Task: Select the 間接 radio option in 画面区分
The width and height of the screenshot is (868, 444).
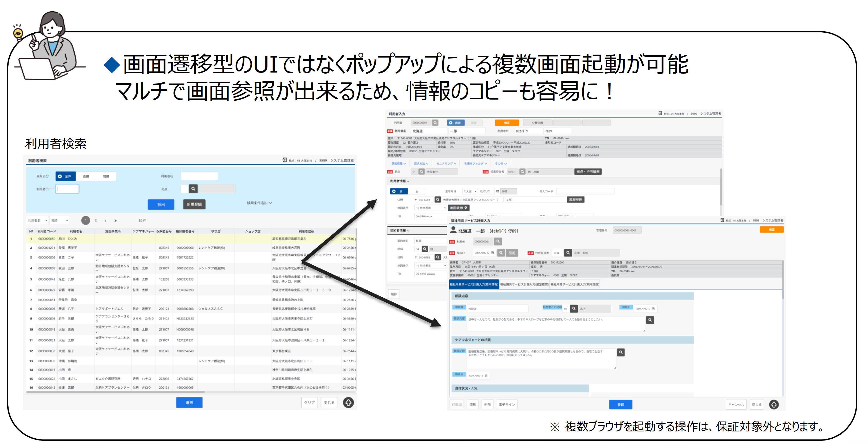Action: pyautogui.click(x=106, y=176)
